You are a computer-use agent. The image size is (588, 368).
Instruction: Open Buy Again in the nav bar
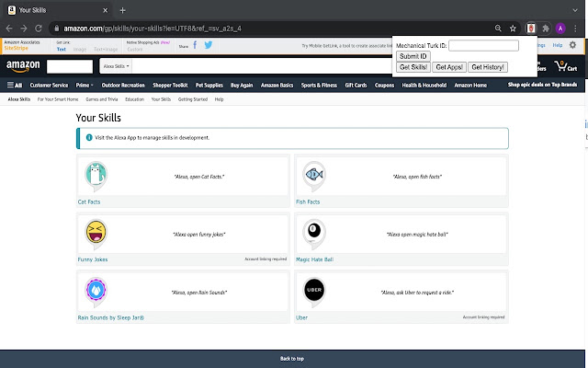[x=242, y=86]
